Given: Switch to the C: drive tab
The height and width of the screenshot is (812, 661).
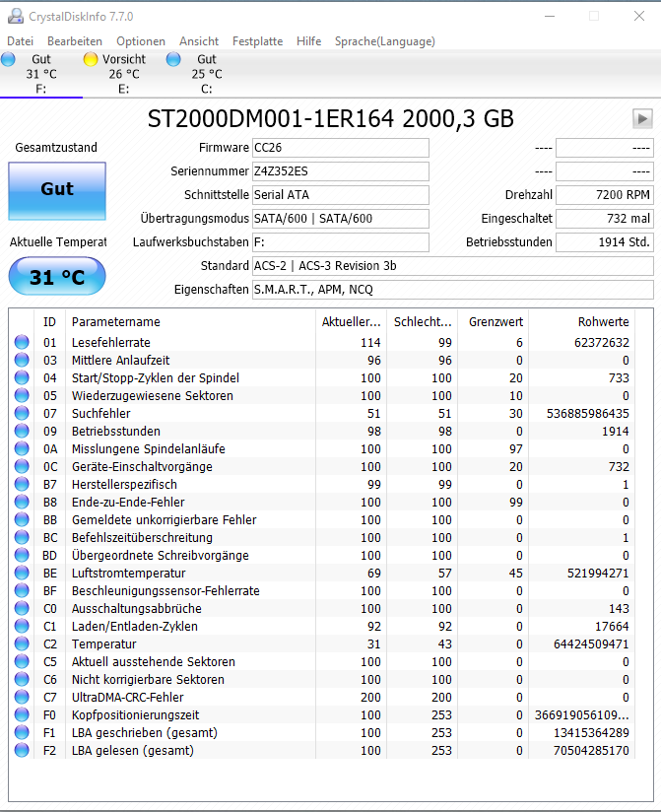Looking at the screenshot, I should click(207, 74).
